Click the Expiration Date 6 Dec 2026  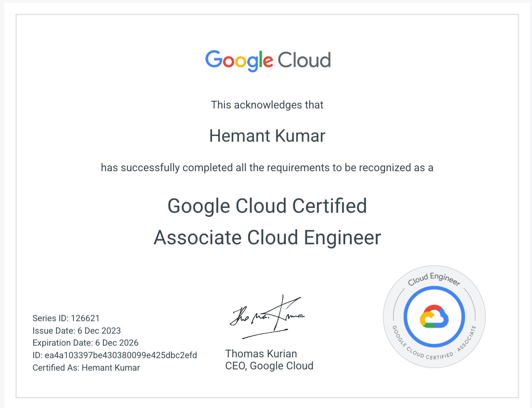[x=85, y=343]
